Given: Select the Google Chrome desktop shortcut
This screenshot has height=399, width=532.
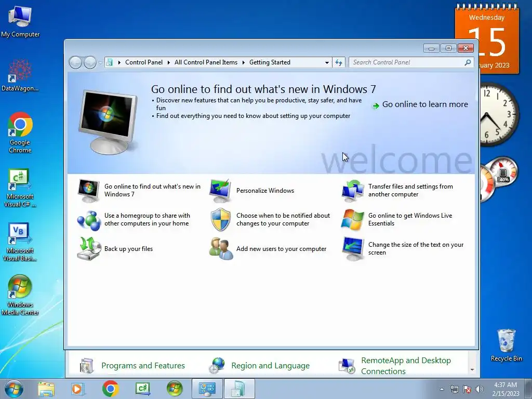Looking at the screenshot, I should (20, 133).
